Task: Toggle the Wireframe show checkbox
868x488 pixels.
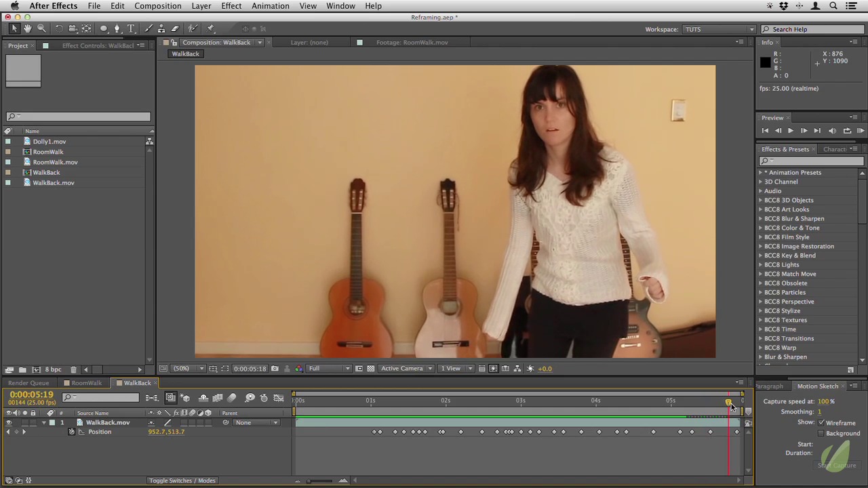Action: pyautogui.click(x=821, y=423)
